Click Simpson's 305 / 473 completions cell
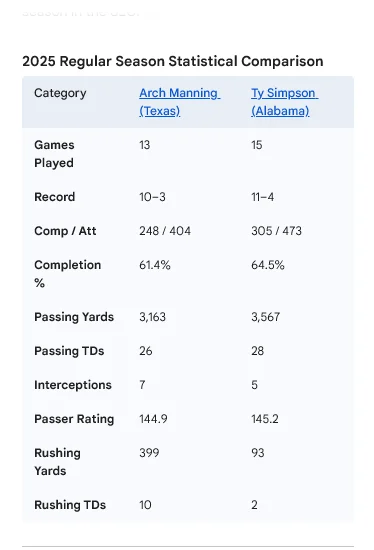 276,231
